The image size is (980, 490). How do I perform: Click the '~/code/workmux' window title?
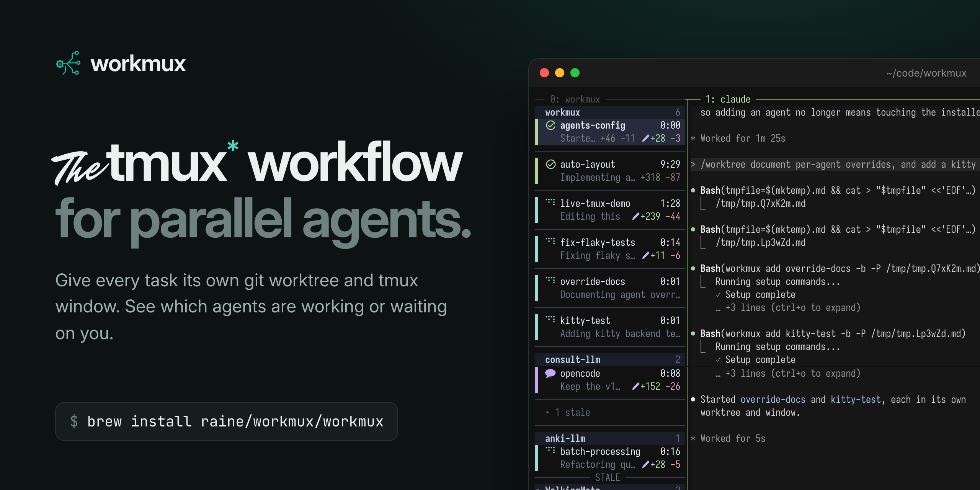[x=926, y=73]
